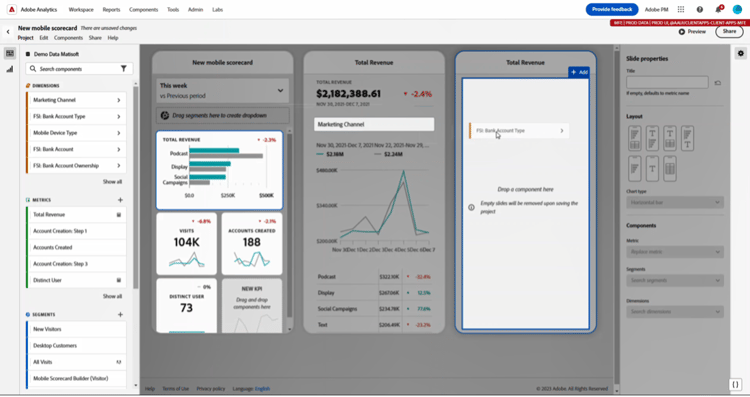Open the Project menu

coord(25,38)
